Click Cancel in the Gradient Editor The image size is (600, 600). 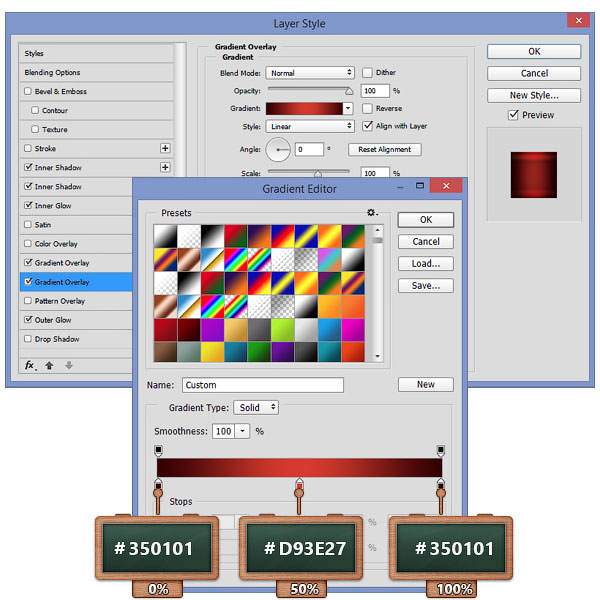pos(426,241)
